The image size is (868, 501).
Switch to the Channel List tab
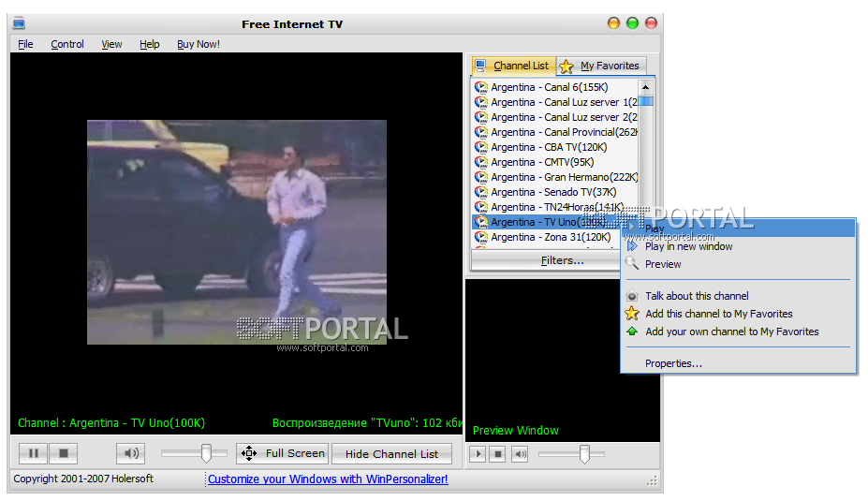click(x=513, y=66)
